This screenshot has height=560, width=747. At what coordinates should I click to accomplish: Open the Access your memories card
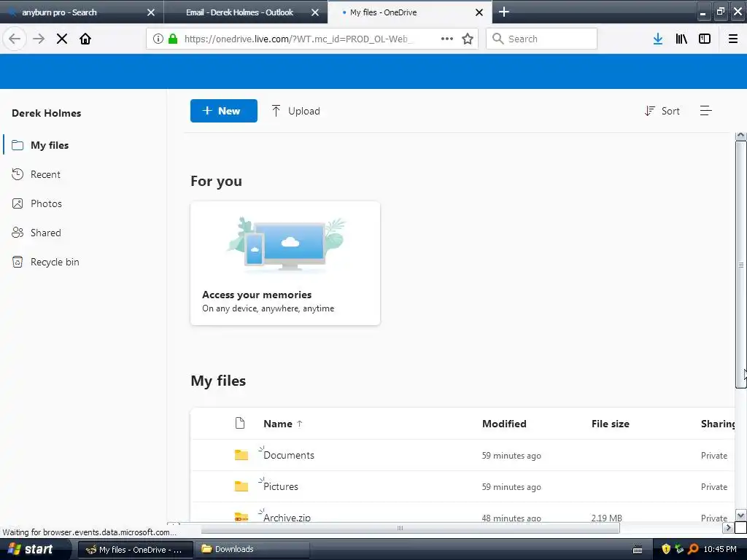[x=285, y=263]
